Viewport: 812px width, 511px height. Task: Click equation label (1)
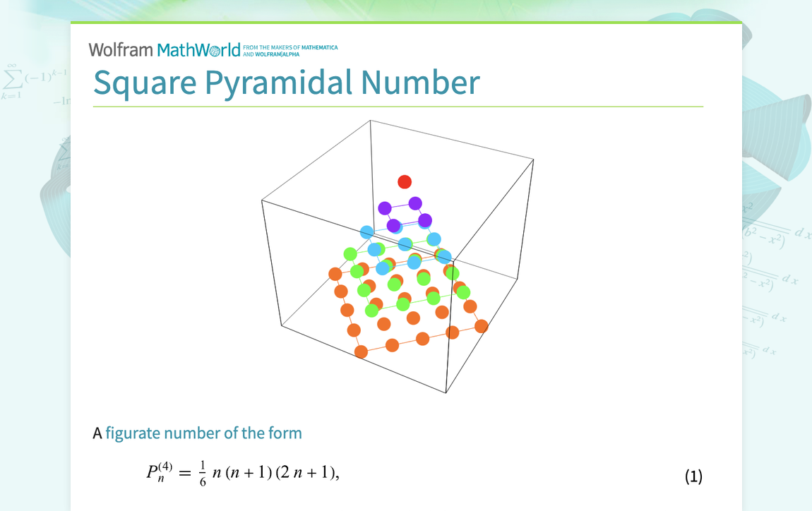point(694,476)
